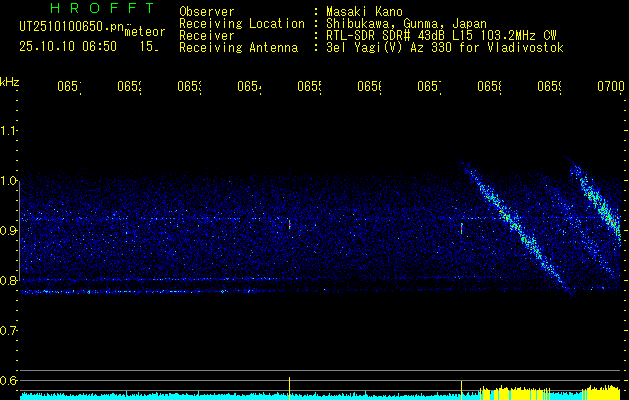Click the red meteor echo spot near 0655
This screenshot has height=400, width=629.
[x=289, y=224]
